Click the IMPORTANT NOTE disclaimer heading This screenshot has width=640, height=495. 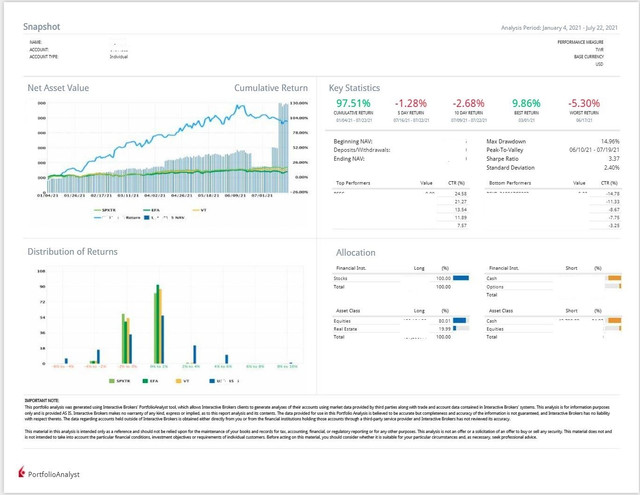(x=42, y=401)
